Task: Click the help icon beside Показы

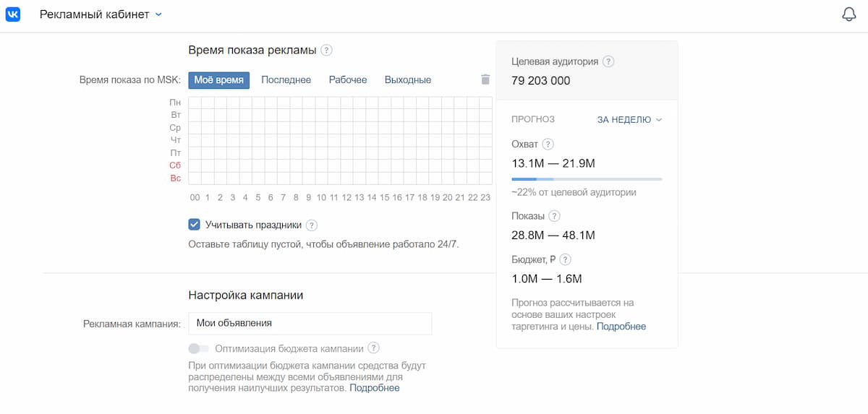Action: [554, 216]
